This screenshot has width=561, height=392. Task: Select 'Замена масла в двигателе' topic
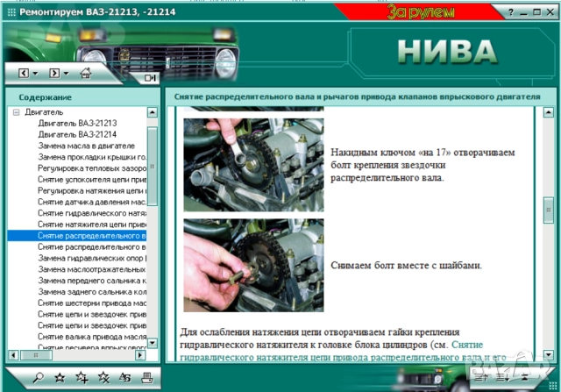point(86,146)
